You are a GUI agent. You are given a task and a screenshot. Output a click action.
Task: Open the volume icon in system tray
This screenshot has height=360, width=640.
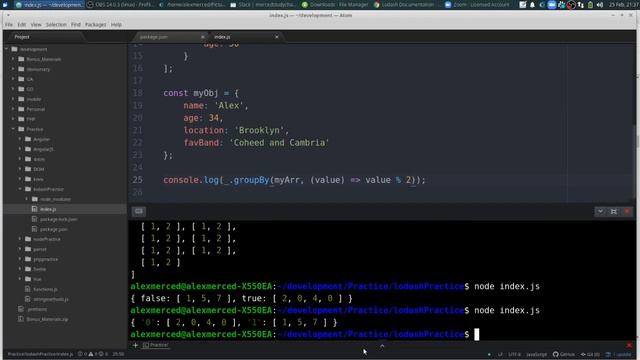(x=600, y=5)
